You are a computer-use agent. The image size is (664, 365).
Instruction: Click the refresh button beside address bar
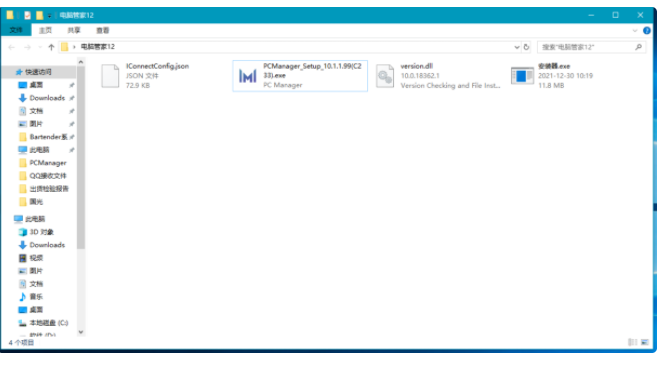[x=526, y=47]
